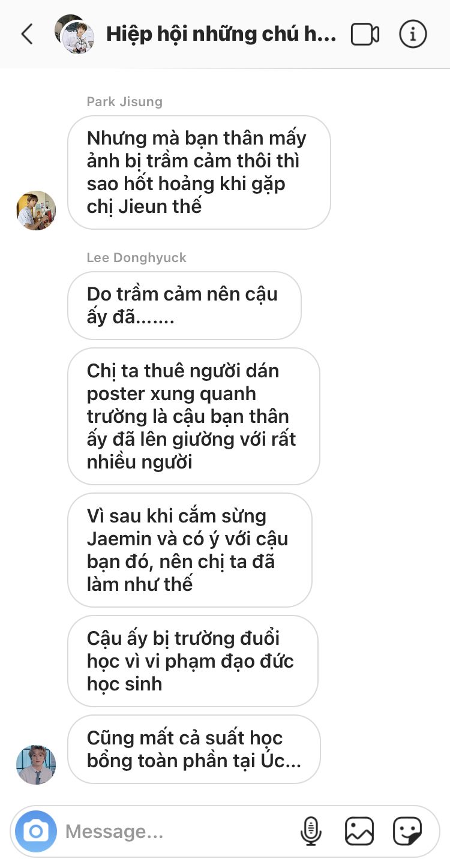The image size is (450, 868).
Task: Tap Park Jisung's message about 'chị Jieun'
Action: 199,172
